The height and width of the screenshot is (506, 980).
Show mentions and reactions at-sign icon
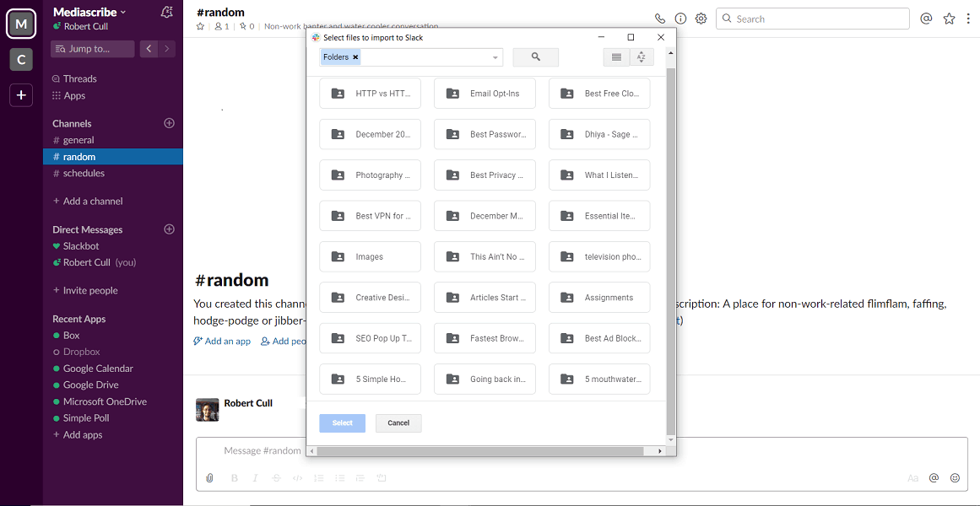click(x=926, y=19)
